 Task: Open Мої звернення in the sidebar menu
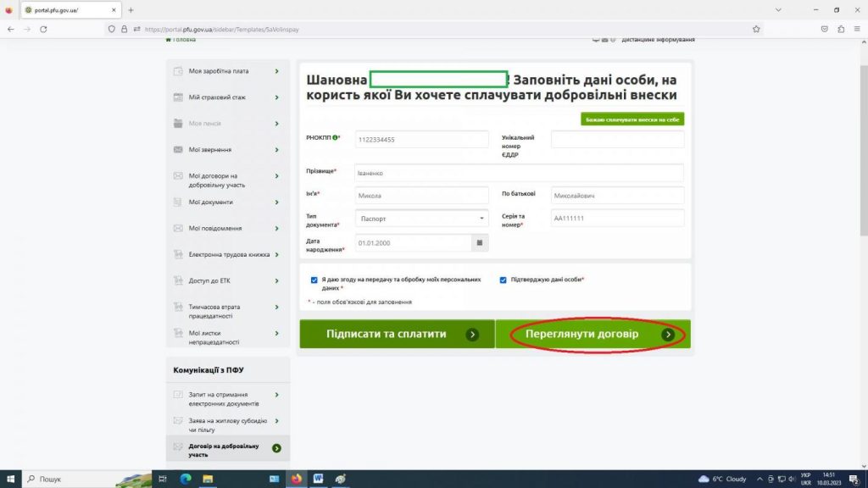(227, 150)
